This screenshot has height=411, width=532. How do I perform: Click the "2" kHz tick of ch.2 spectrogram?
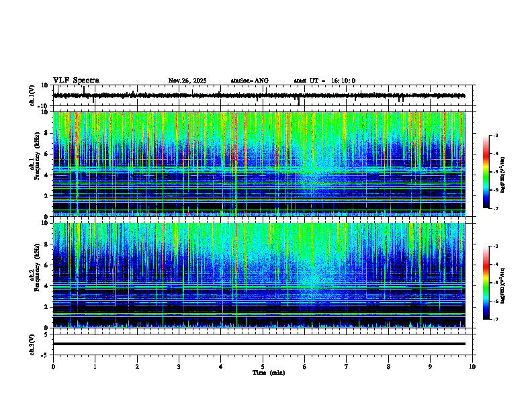click(46, 307)
